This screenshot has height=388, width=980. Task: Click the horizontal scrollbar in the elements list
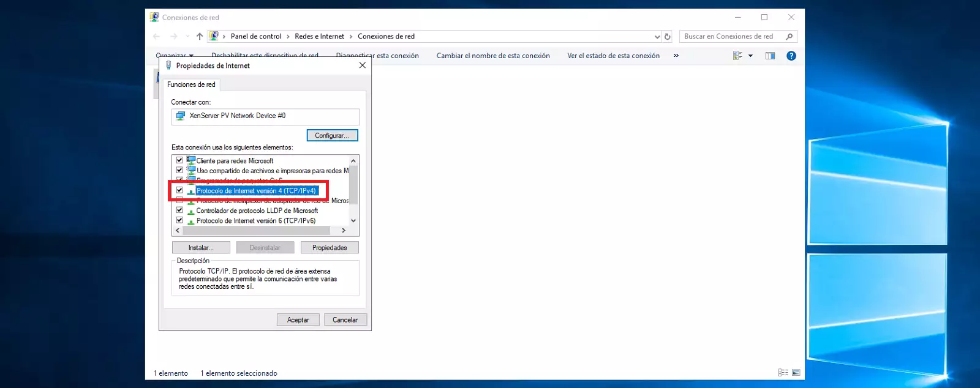click(x=256, y=231)
